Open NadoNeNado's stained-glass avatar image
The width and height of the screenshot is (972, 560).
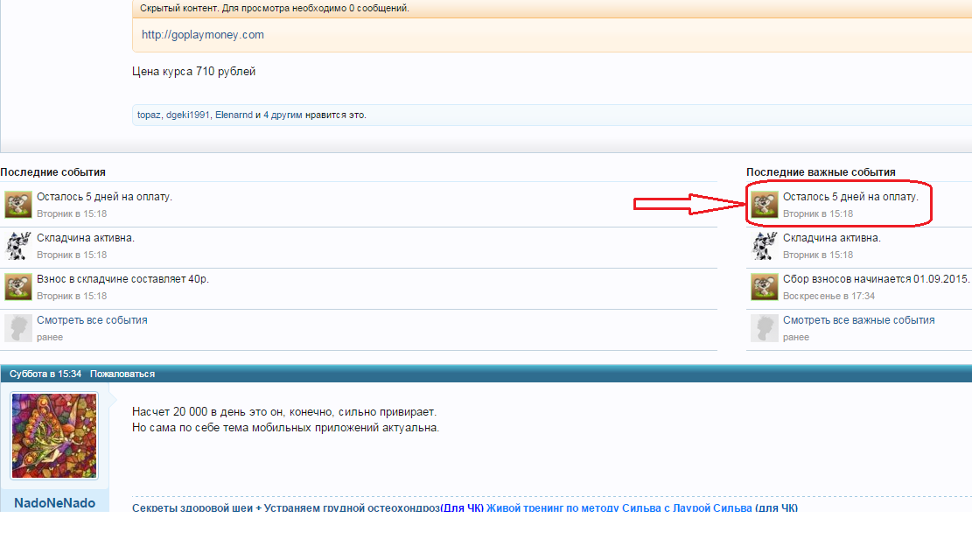[54, 436]
